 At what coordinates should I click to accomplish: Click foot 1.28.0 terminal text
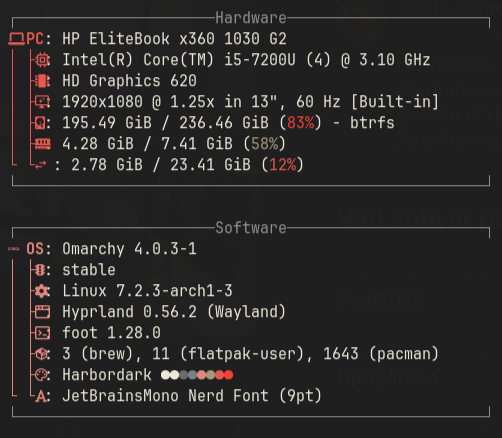pos(111,333)
